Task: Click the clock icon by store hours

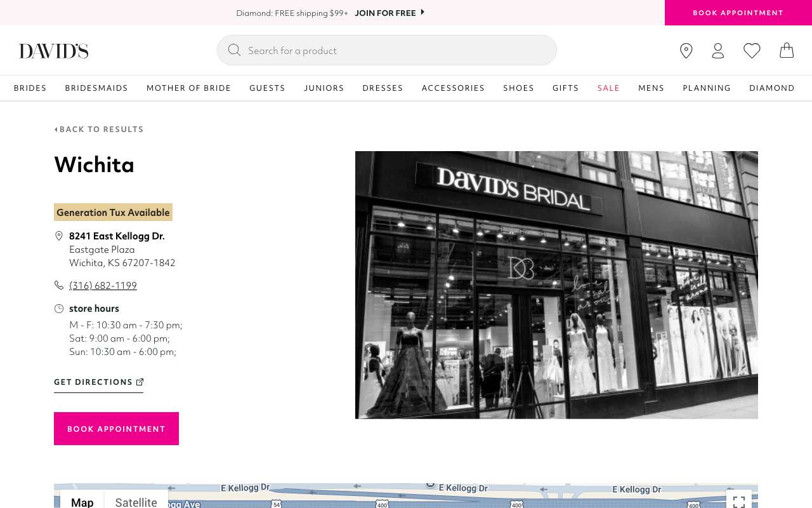Action: tap(59, 309)
